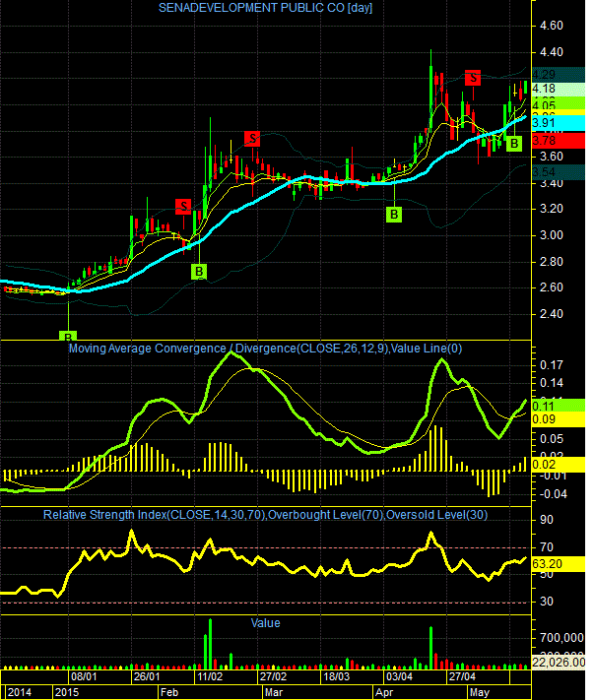Select the green B buy marker near 03/04
This screenshot has height=700, width=594.
tap(394, 215)
